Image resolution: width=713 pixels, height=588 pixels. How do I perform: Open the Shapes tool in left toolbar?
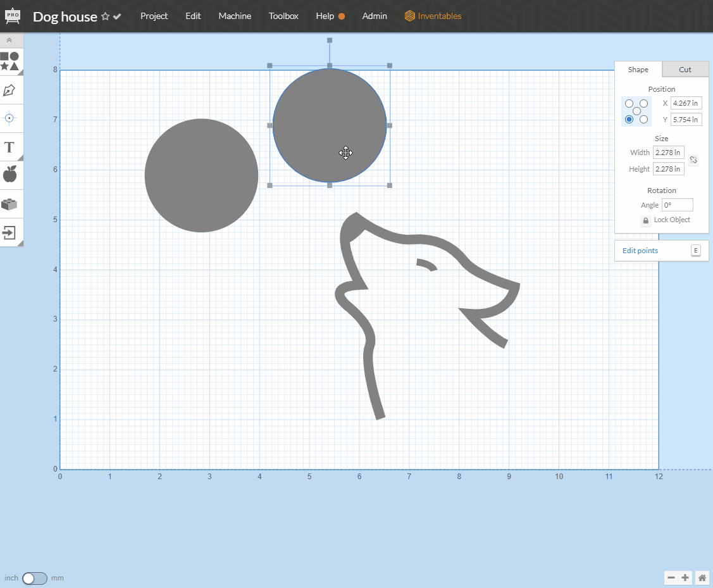point(9,61)
